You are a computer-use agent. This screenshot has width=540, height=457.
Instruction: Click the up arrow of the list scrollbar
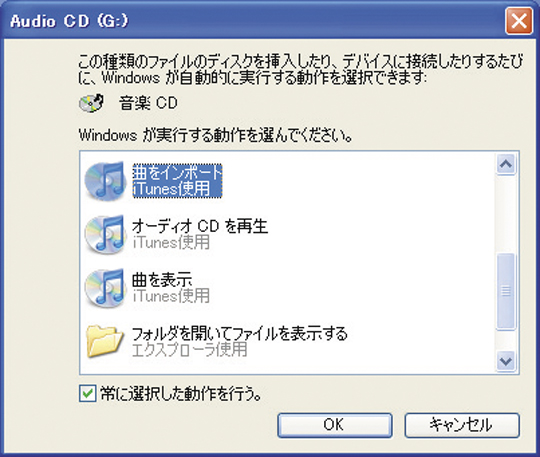point(506,164)
